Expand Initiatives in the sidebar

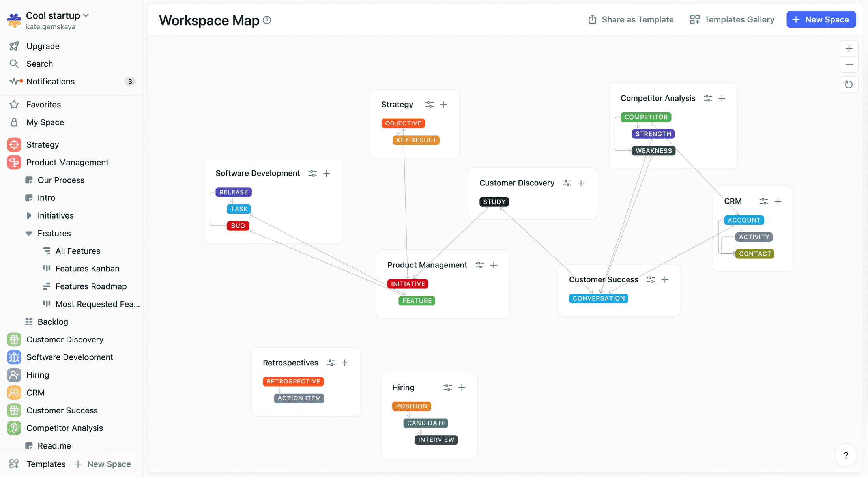pos(29,215)
